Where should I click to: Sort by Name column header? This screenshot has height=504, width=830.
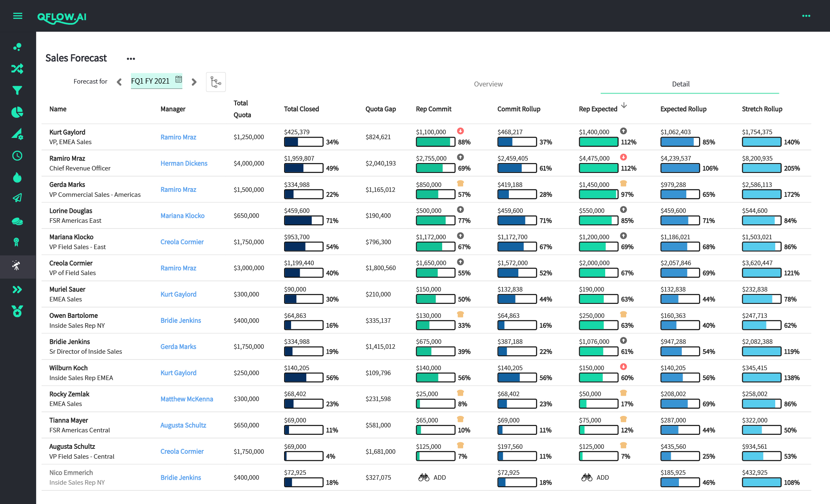58,109
